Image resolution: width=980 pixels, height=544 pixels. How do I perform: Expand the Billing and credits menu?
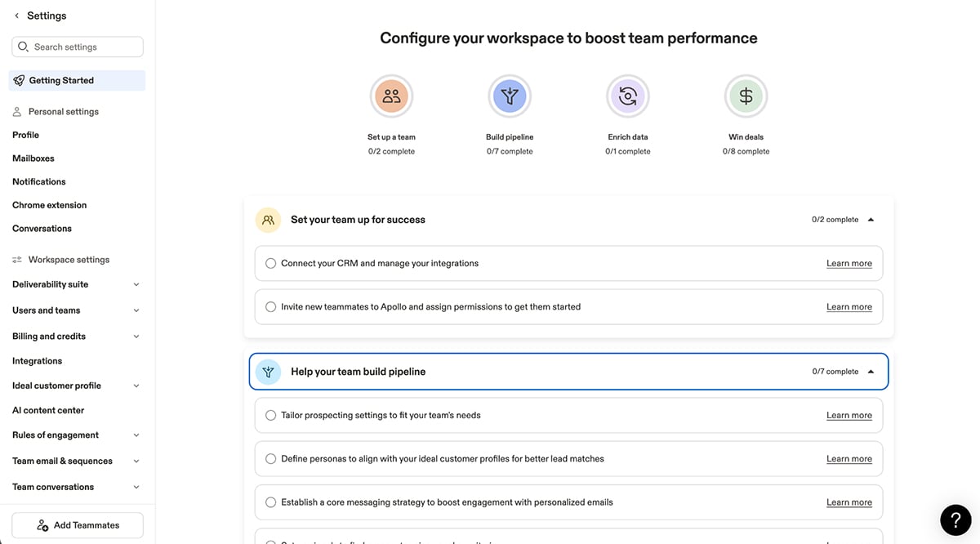pyautogui.click(x=136, y=336)
